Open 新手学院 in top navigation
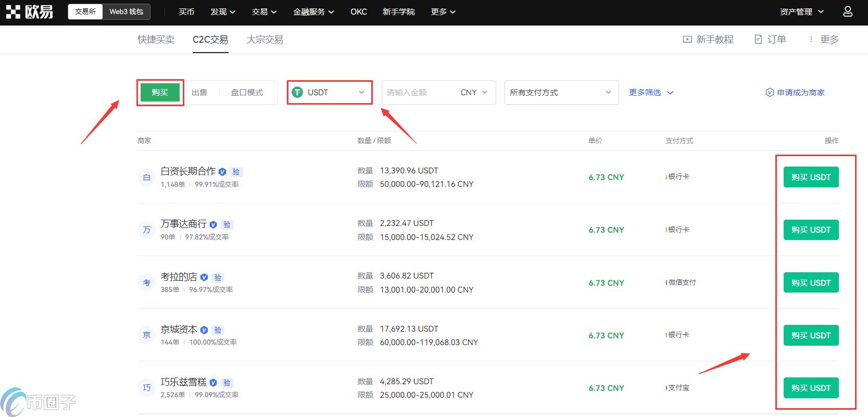 point(399,11)
